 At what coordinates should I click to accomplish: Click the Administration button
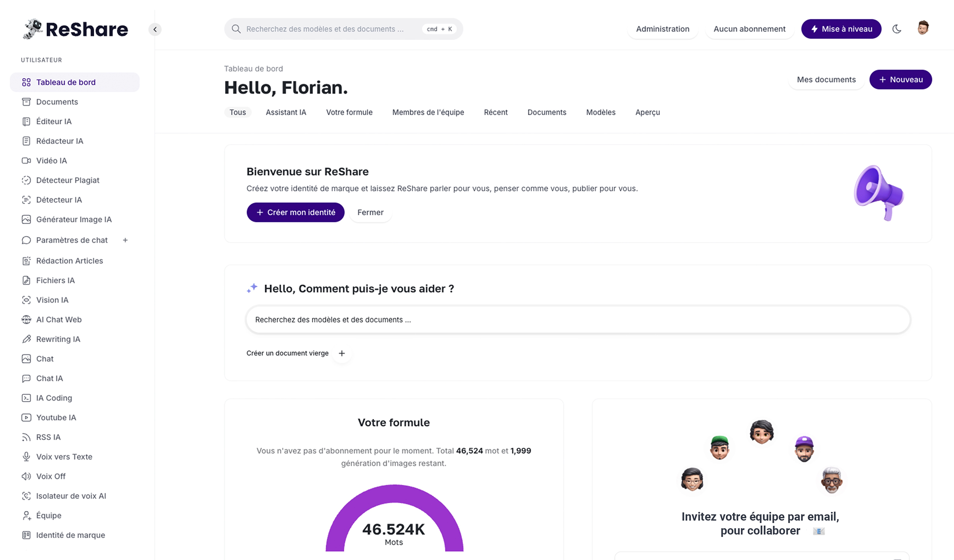[663, 29]
